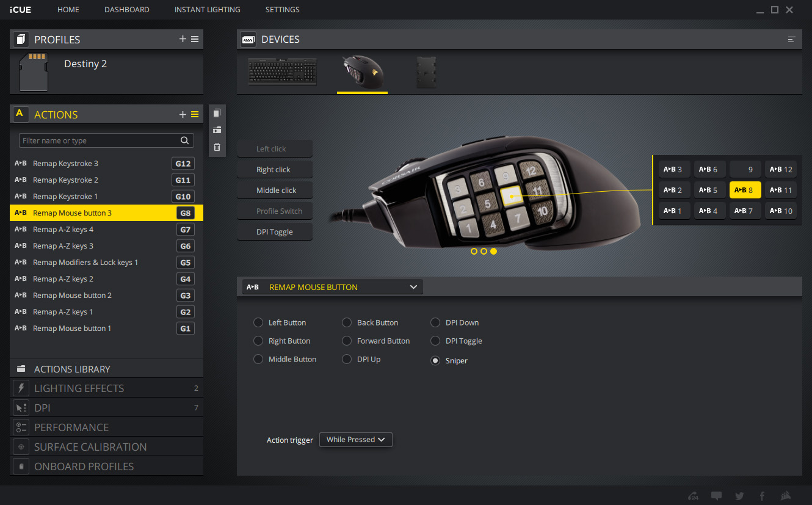This screenshot has height=505, width=812.
Task: Expand the Onboard Profiles section
Action: point(106,467)
